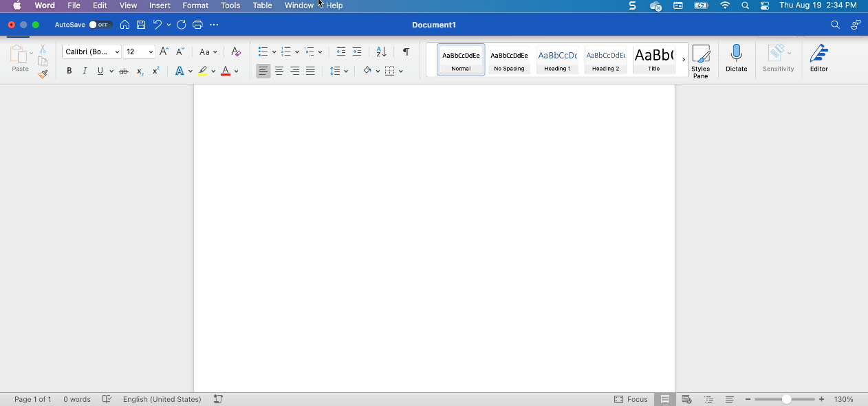This screenshot has height=406, width=868.
Task: Toggle underline formatting
Action: point(100,71)
